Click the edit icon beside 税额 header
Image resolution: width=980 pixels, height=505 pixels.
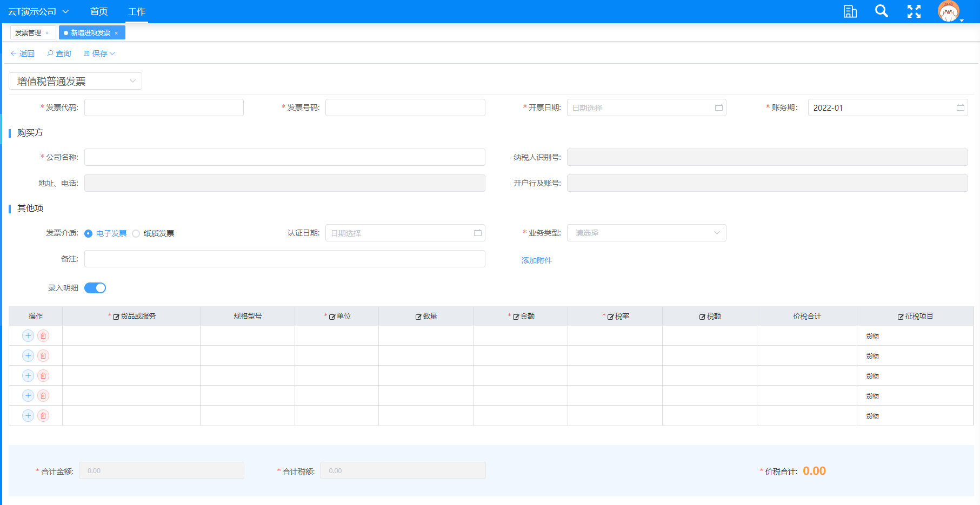click(x=702, y=317)
